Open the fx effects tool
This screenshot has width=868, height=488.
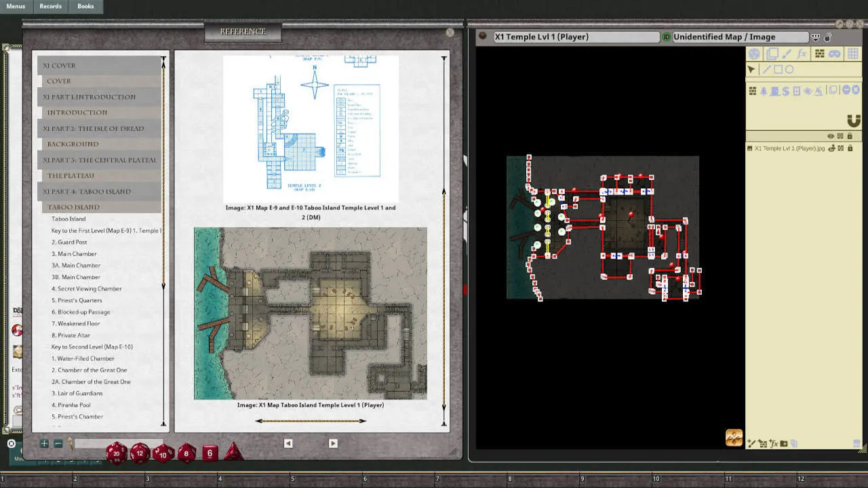tap(802, 54)
